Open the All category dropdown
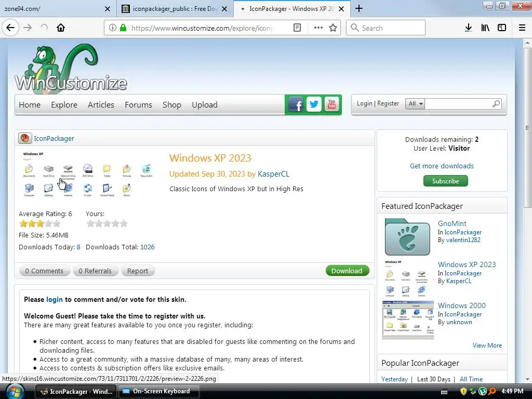The height and width of the screenshot is (399, 532). click(415, 104)
